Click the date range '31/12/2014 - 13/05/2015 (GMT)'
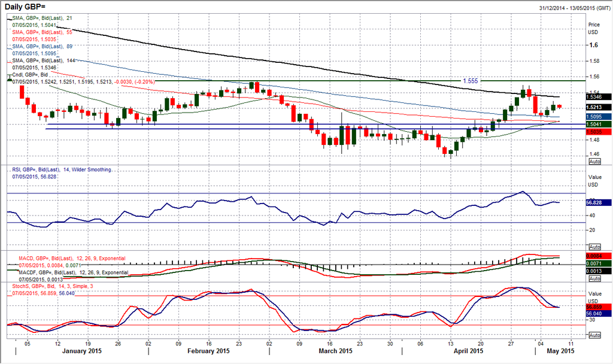 (x=575, y=8)
